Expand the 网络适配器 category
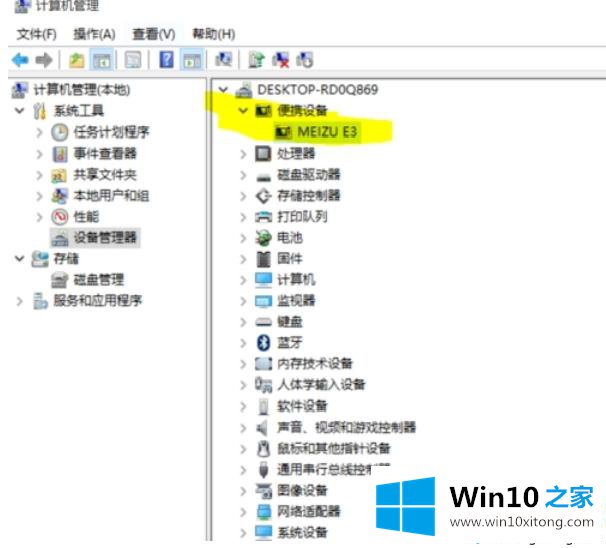The height and width of the screenshot is (548, 606). tap(243, 512)
